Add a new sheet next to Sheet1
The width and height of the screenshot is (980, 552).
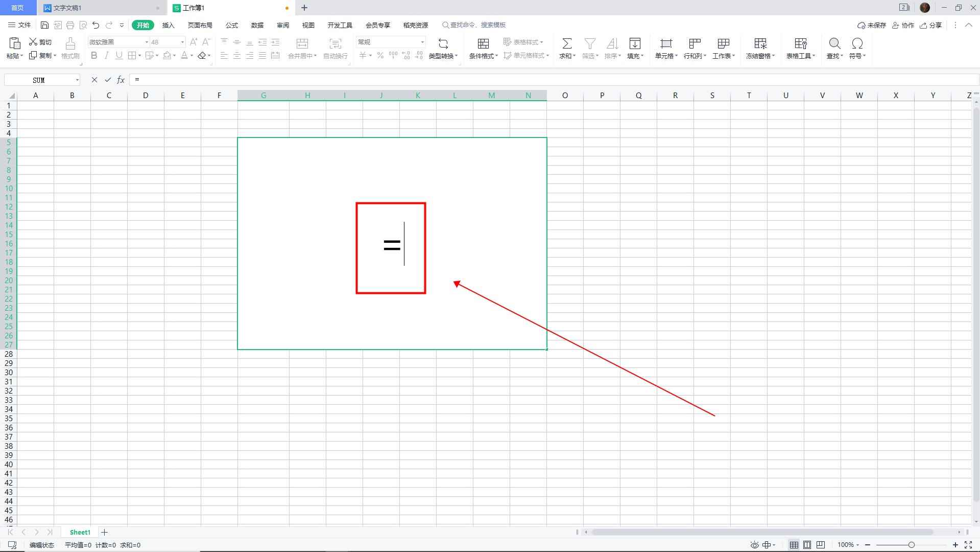(x=104, y=532)
